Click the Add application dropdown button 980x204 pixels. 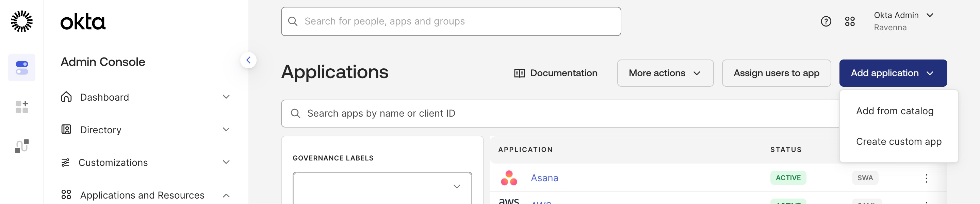point(893,73)
